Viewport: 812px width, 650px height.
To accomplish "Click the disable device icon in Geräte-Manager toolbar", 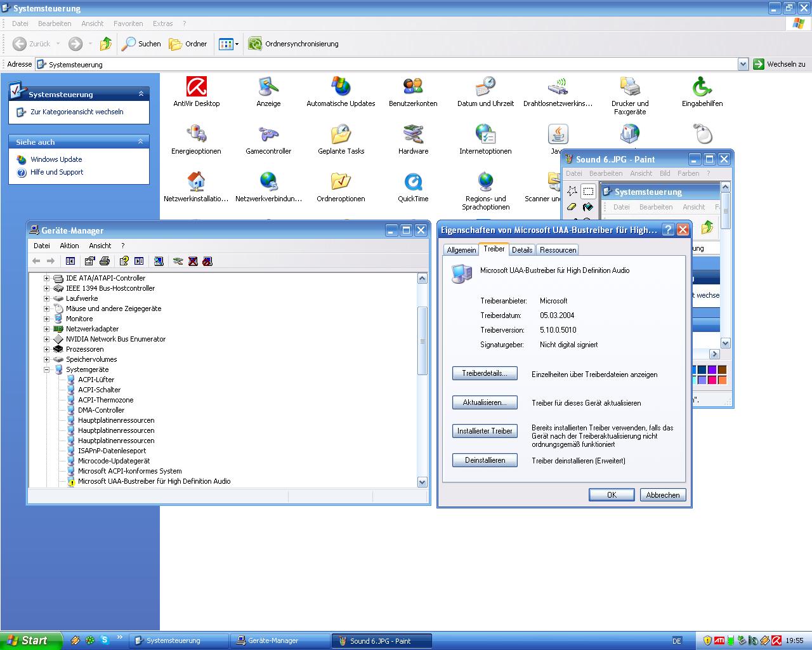I will point(207,261).
